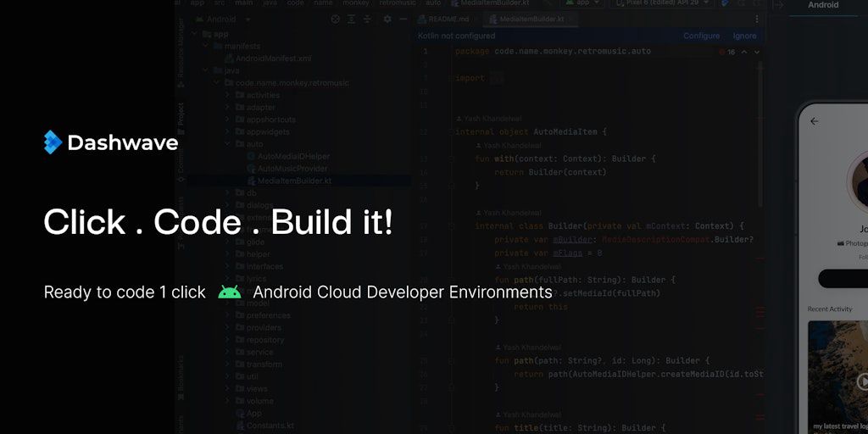Expand the folded import block
Image resolution: width=868 pixels, height=434 pixels.
(497, 78)
